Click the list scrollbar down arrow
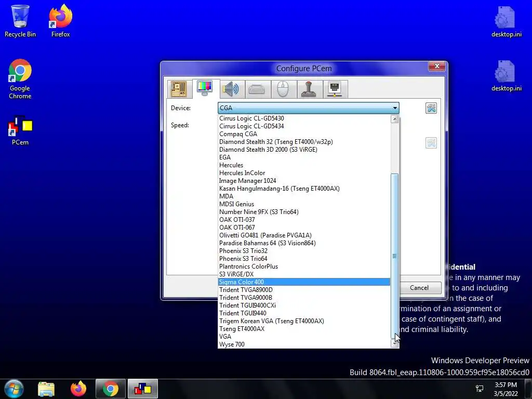This screenshot has height=399, width=532. [x=395, y=344]
